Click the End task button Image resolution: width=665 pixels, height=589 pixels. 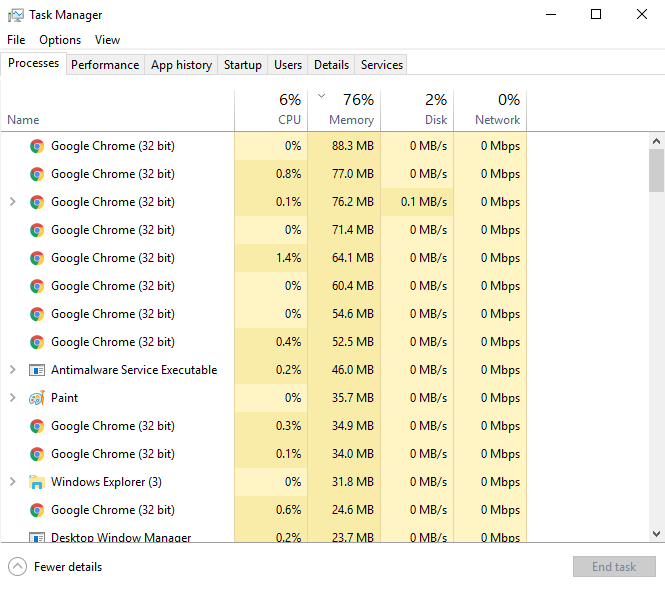pyautogui.click(x=614, y=567)
